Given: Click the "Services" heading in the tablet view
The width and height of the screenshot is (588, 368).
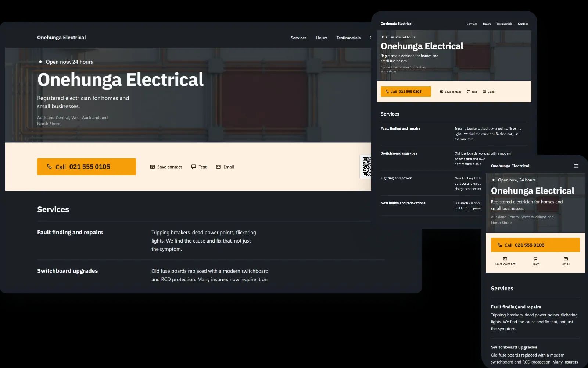Looking at the screenshot, I should click(390, 114).
